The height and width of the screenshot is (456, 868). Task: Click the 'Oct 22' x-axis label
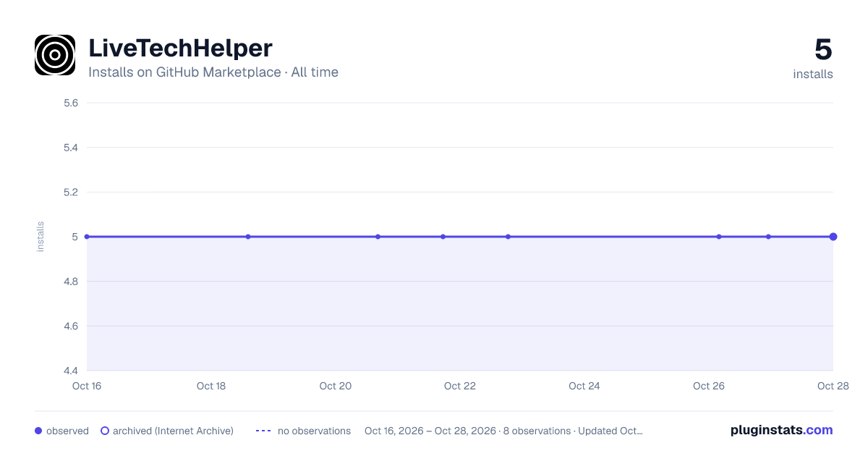(x=460, y=386)
